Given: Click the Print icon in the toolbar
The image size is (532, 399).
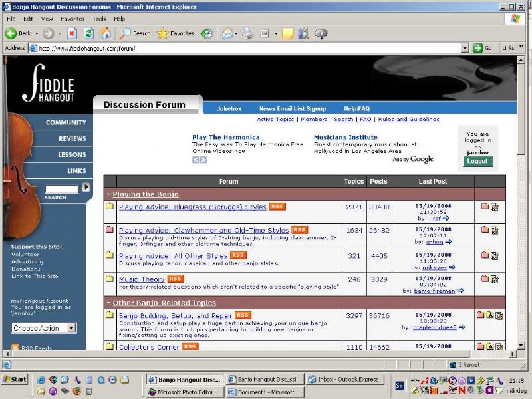Looking at the screenshot, I should [247, 33].
